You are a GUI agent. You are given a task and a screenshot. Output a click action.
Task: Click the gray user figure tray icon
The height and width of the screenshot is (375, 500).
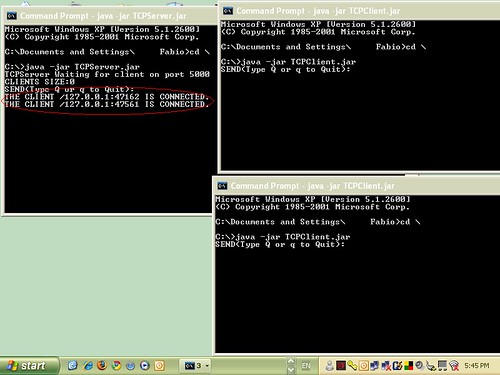click(329, 366)
